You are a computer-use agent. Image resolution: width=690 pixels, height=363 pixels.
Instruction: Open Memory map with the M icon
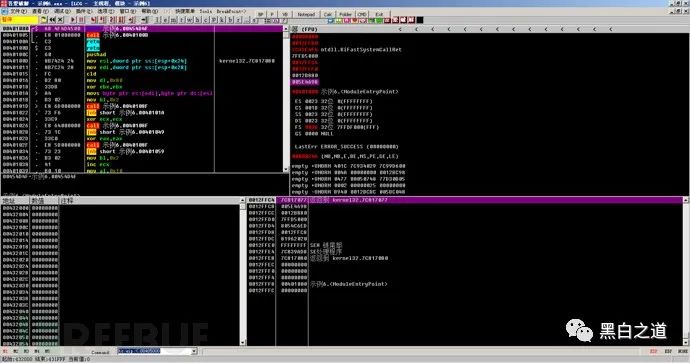173,20
